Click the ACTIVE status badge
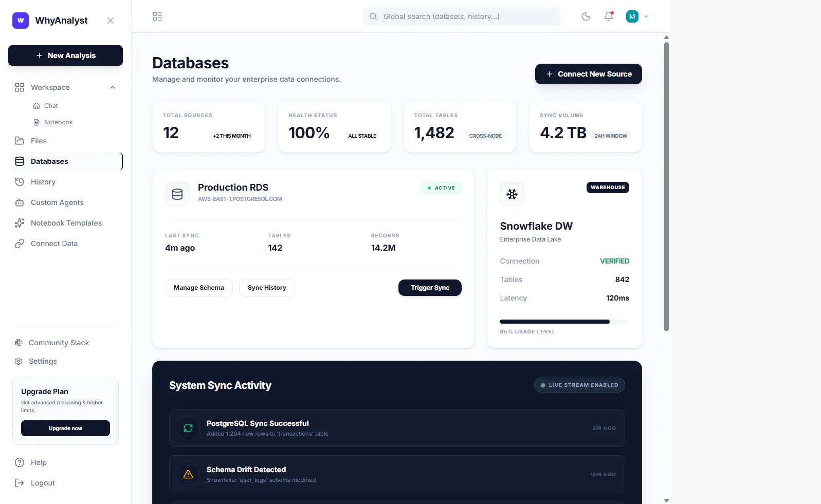 [x=441, y=188]
